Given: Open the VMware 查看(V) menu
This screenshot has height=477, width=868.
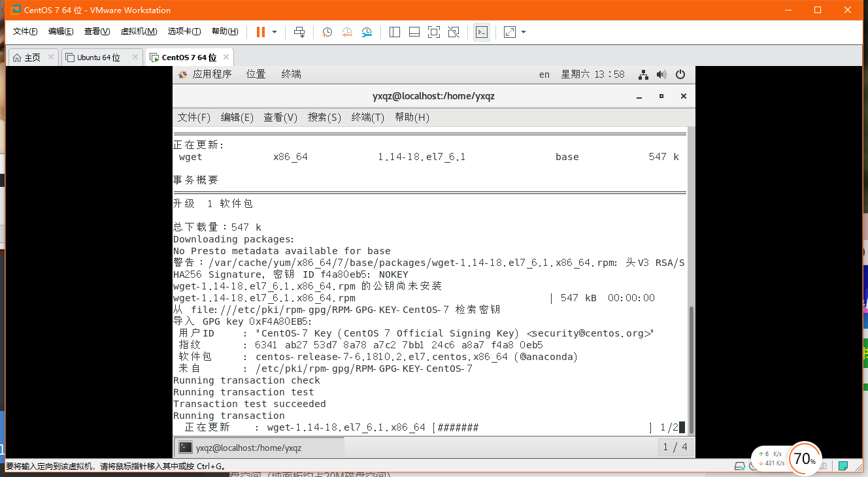Looking at the screenshot, I should [x=97, y=31].
